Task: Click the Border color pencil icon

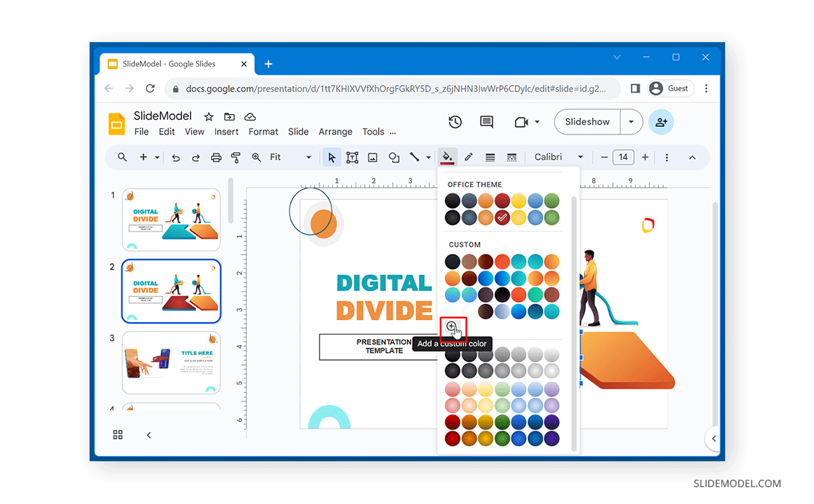Action: click(469, 157)
